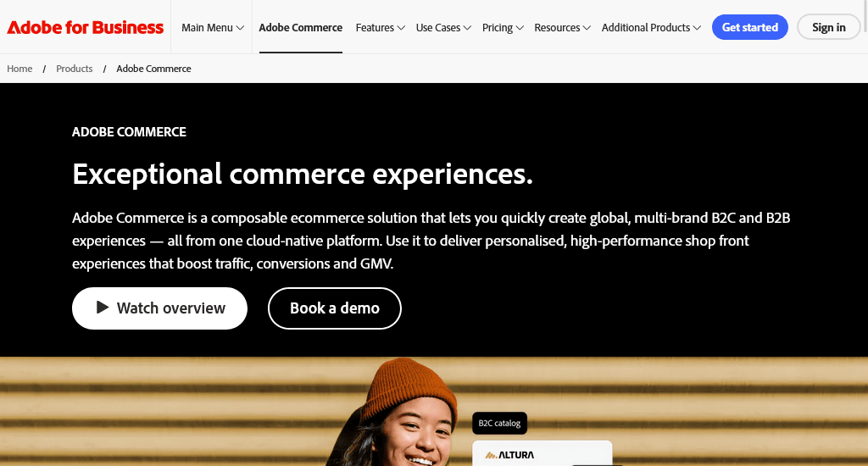Click the Altura logo on product card

pyautogui.click(x=509, y=455)
